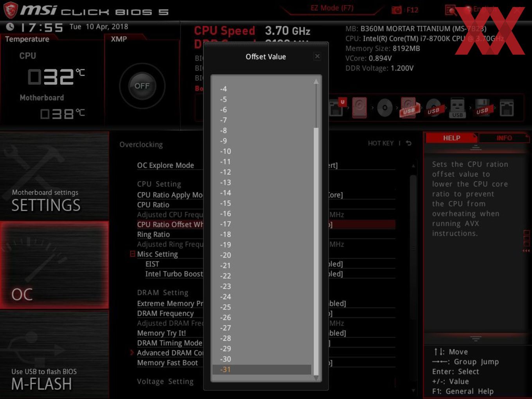The image size is (532, 399).
Task: Select the CD/DVD disc boot device icon
Action: pyautogui.click(x=385, y=108)
